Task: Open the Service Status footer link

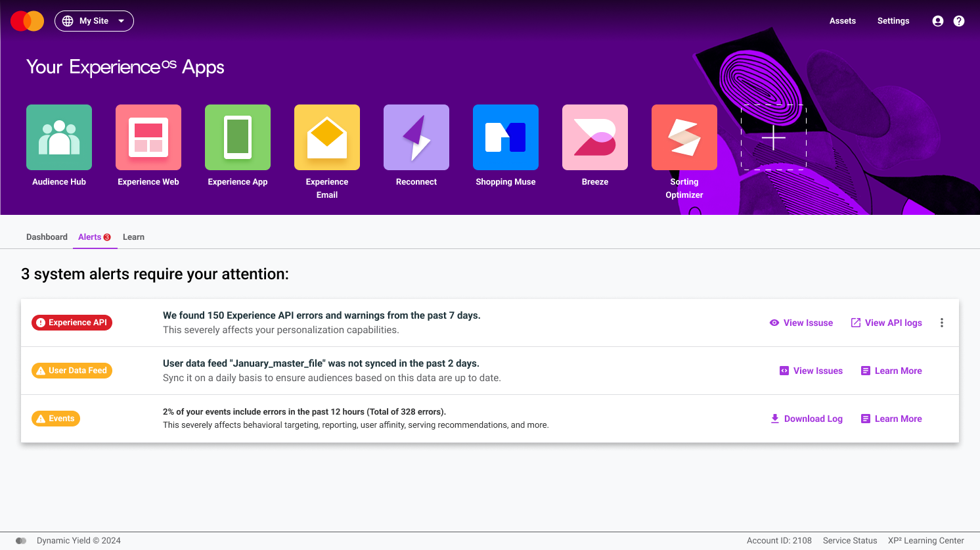Action: coord(850,541)
